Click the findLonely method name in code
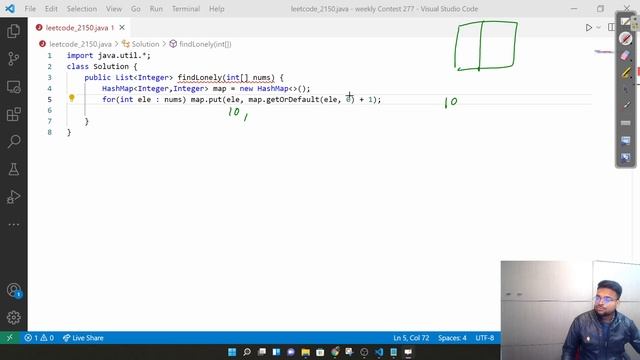Screen dimensions: 640x360 tap(200, 77)
